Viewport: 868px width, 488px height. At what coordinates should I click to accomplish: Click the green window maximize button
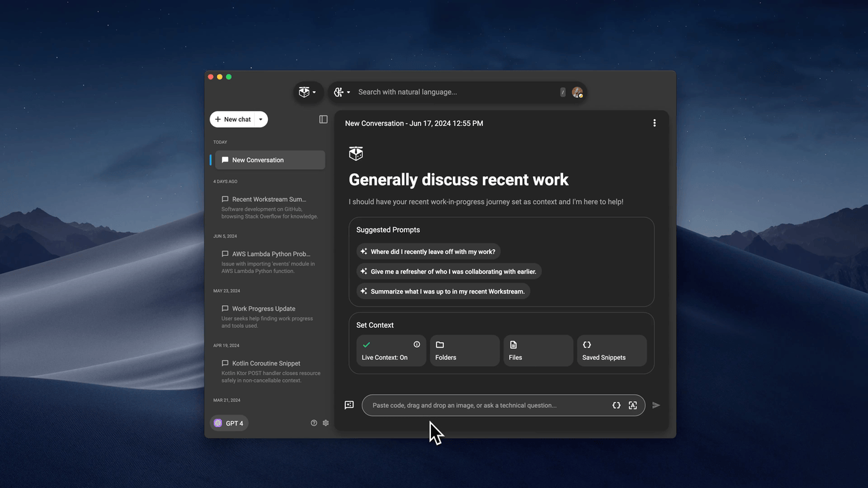click(x=229, y=77)
